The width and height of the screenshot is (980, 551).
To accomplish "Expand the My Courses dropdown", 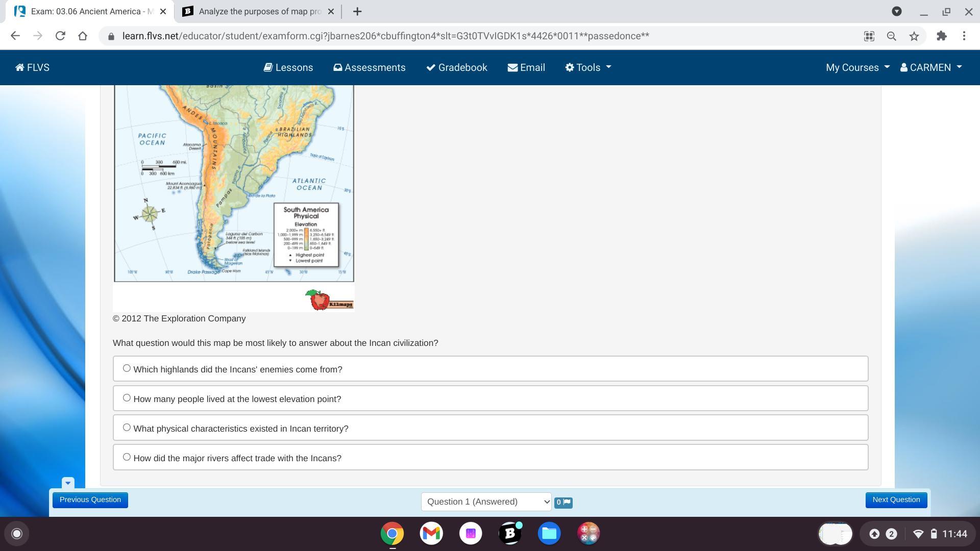I will click(x=857, y=68).
